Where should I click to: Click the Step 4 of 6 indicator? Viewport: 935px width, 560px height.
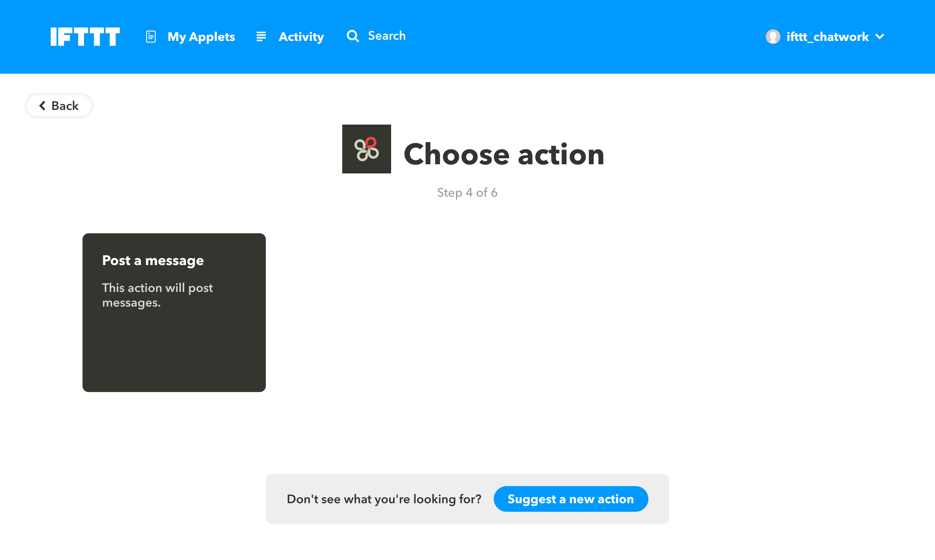467,192
